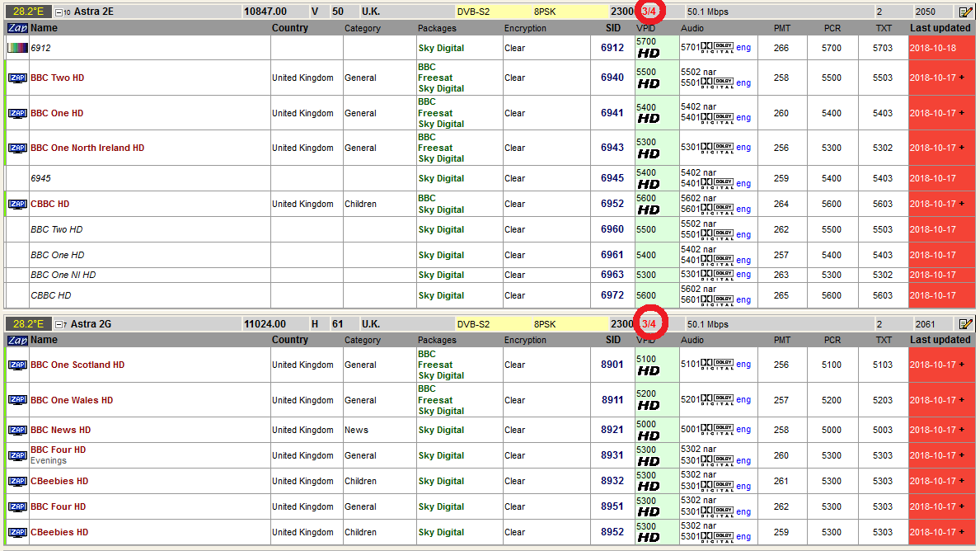
Task: Click the ZAP icon beside BBC One North Ireland HD
Action: (17, 148)
